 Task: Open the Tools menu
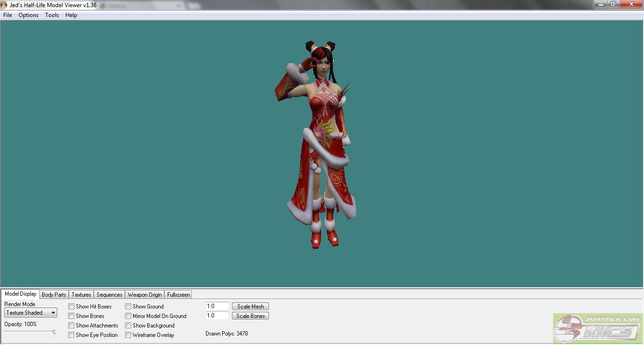[x=52, y=15]
